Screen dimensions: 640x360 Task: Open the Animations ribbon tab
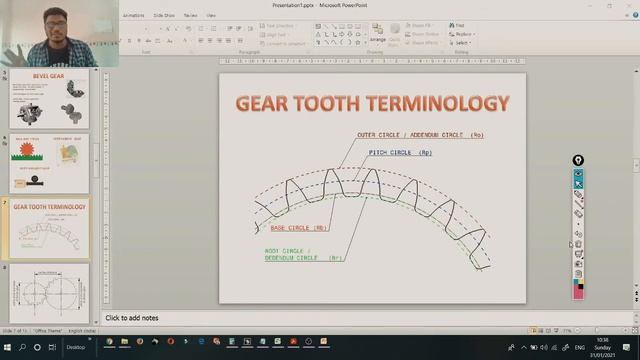(x=133, y=16)
